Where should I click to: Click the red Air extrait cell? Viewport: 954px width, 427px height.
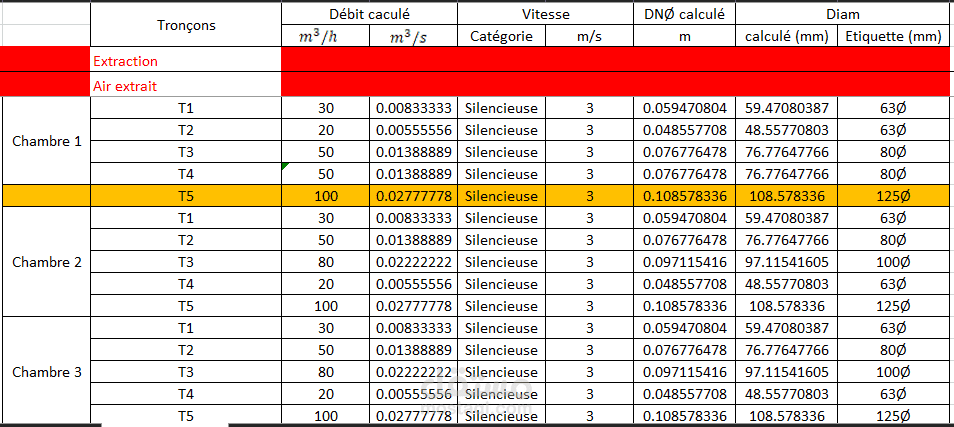[186, 86]
